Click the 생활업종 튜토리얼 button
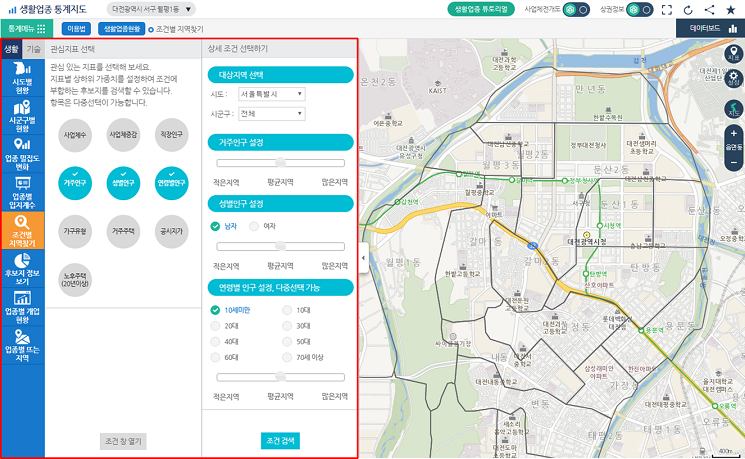Screen dimensions: 745x459 (482, 9)
